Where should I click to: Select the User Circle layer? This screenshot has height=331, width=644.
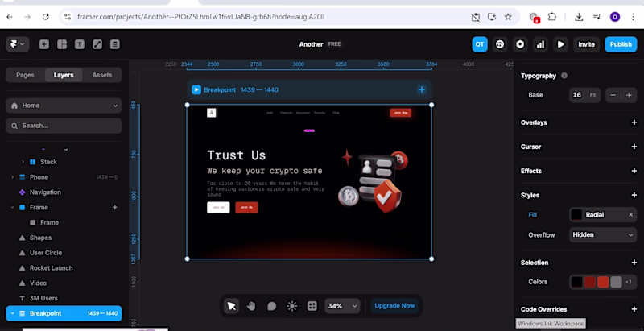(46, 253)
